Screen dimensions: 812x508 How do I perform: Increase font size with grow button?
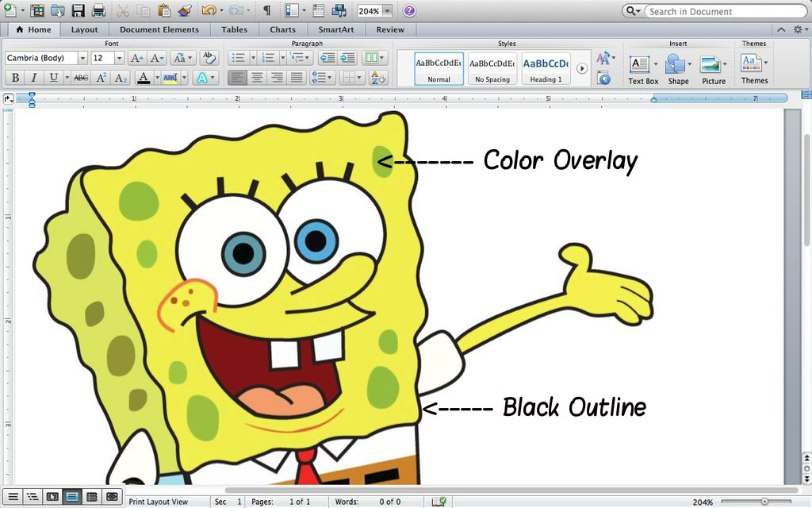[137, 58]
